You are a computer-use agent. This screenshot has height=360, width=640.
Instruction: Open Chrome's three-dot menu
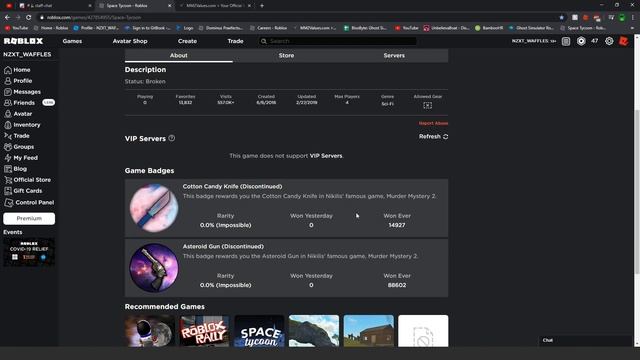(x=633, y=18)
